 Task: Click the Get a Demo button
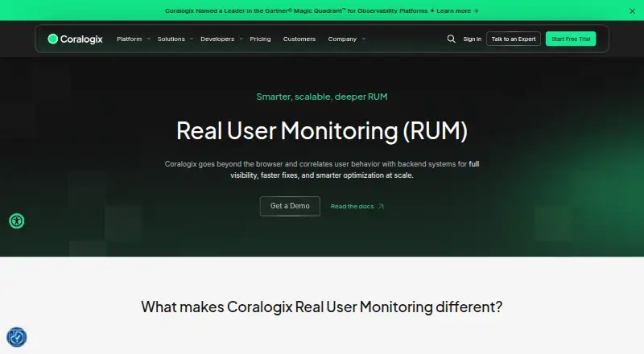(x=290, y=206)
